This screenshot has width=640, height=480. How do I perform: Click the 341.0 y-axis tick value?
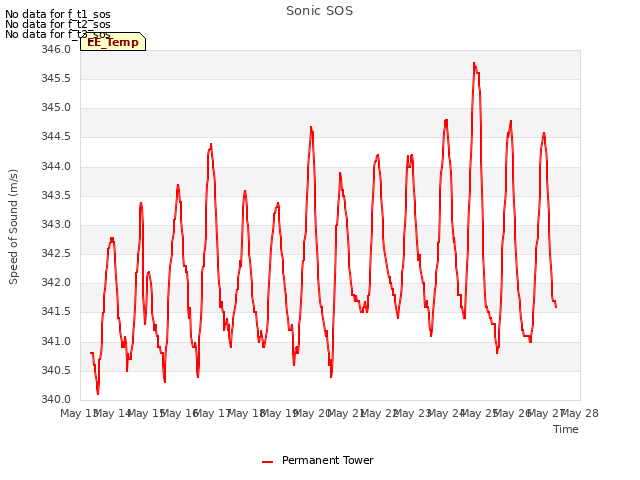(x=56, y=341)
